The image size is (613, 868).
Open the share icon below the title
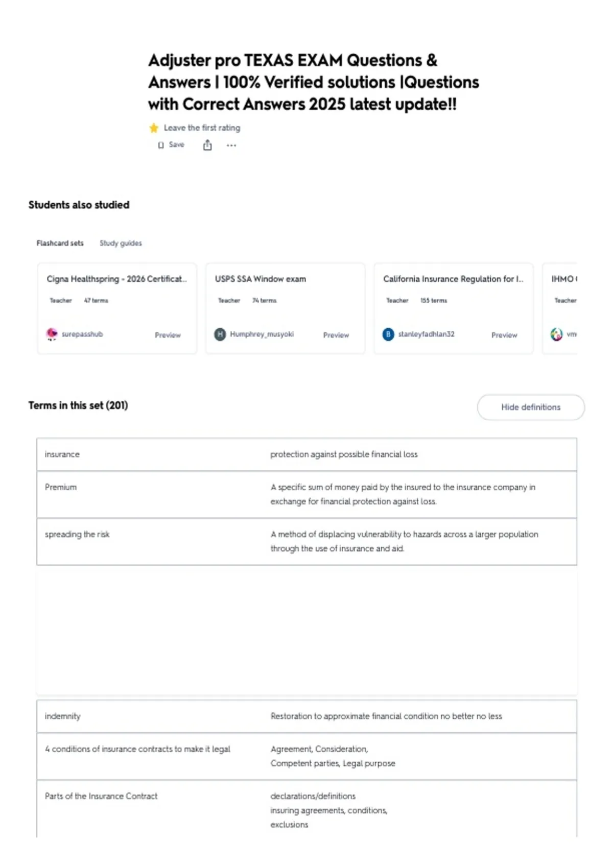point(207,145)
